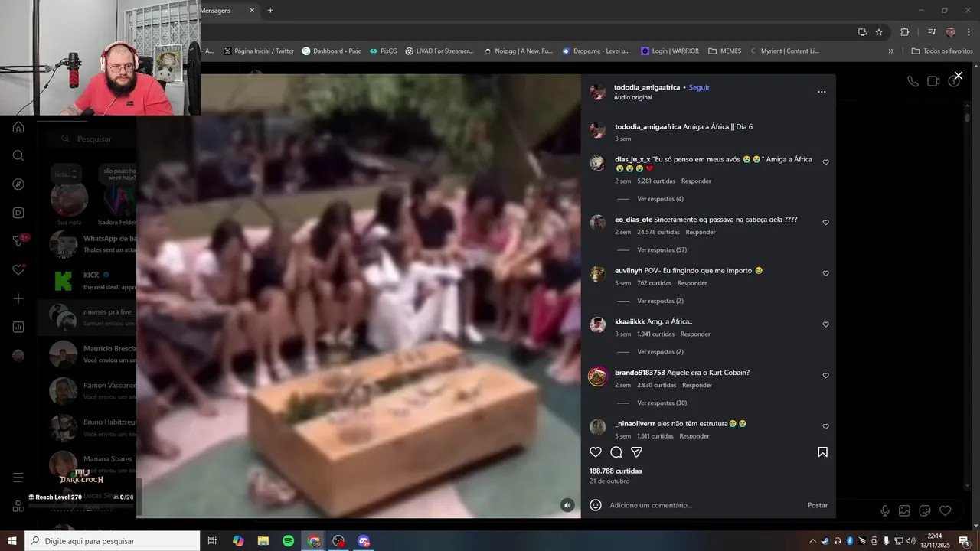Open the comment bubble icon under the post
The width and height of the screenshot is (980, 551).
(616, 452)
